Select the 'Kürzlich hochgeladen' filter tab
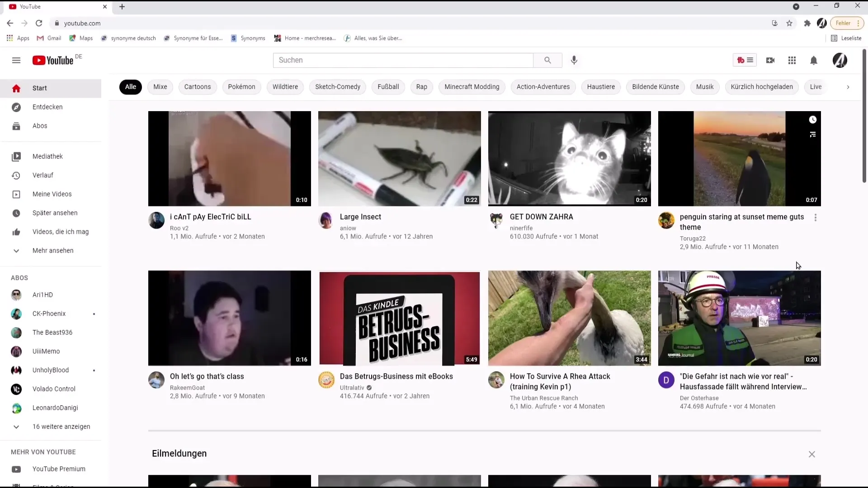Viewport: 868px width, 488px height. [x=762, y=86]
